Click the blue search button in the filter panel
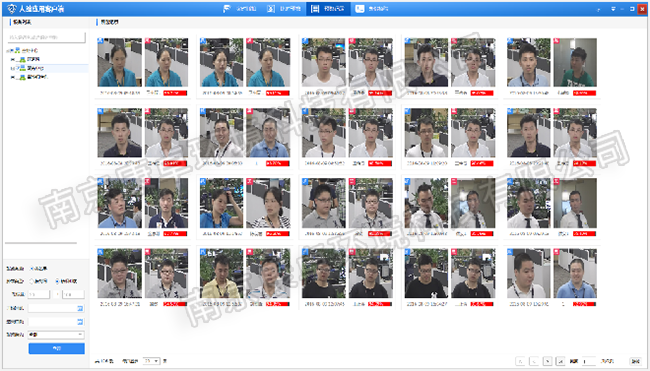 pyautogui.click(x=56, y=348)
